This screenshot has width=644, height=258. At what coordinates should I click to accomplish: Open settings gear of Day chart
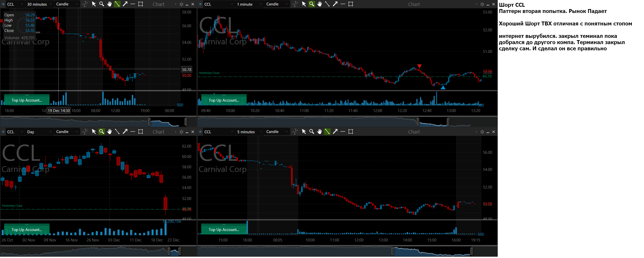pos(181,132)
